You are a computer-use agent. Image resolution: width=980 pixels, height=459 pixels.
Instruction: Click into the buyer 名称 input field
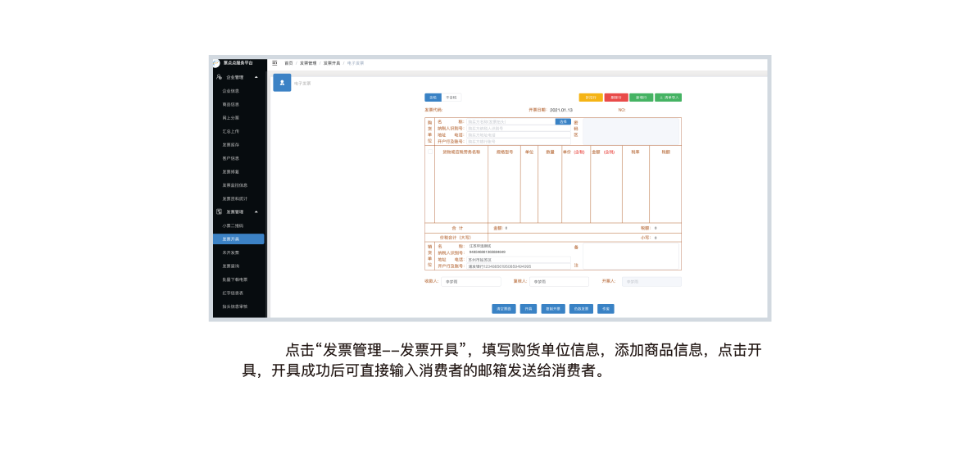point(510,121)
